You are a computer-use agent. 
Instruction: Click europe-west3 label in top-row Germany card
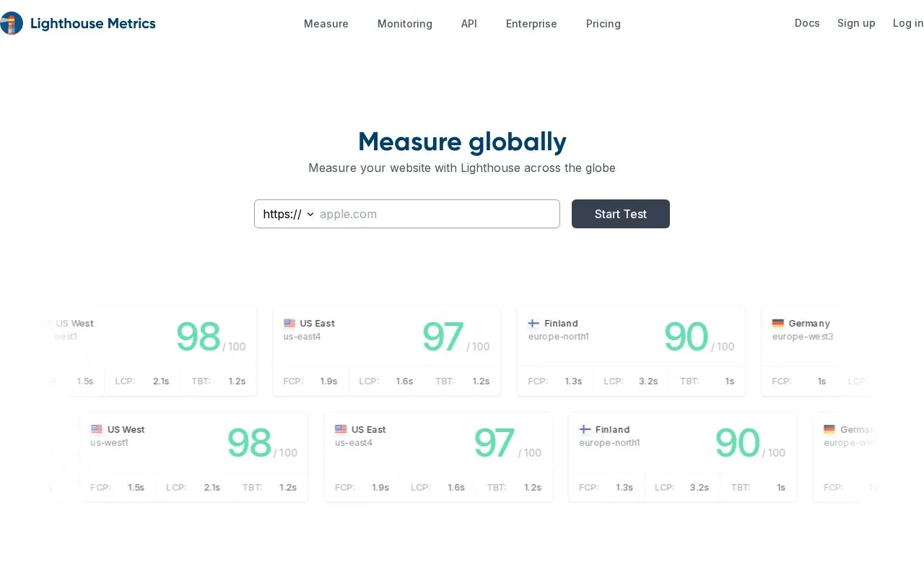(x=803, y=337)
